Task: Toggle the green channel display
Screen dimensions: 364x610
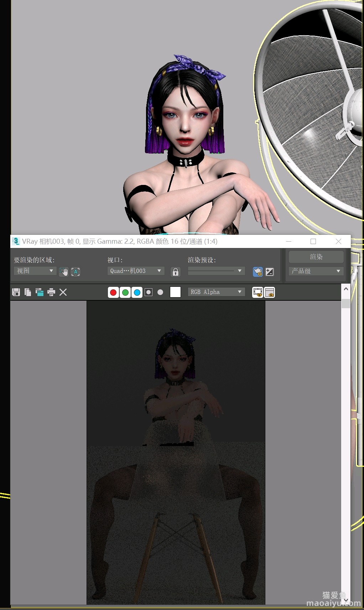Action: click(x=125, y=292)
